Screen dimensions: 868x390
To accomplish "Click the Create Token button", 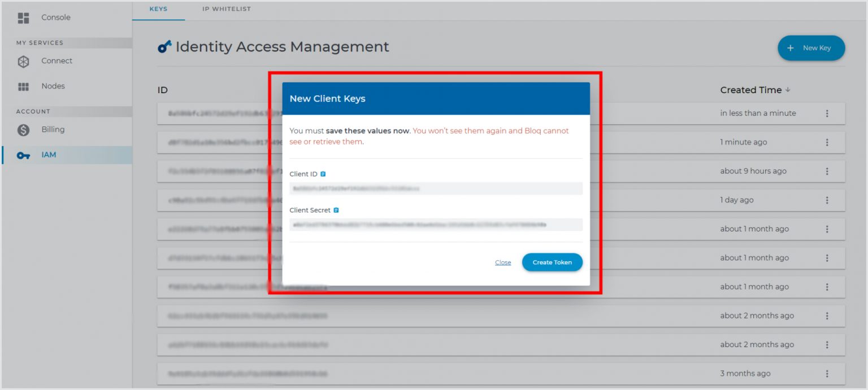I will (x=552, y=262).
